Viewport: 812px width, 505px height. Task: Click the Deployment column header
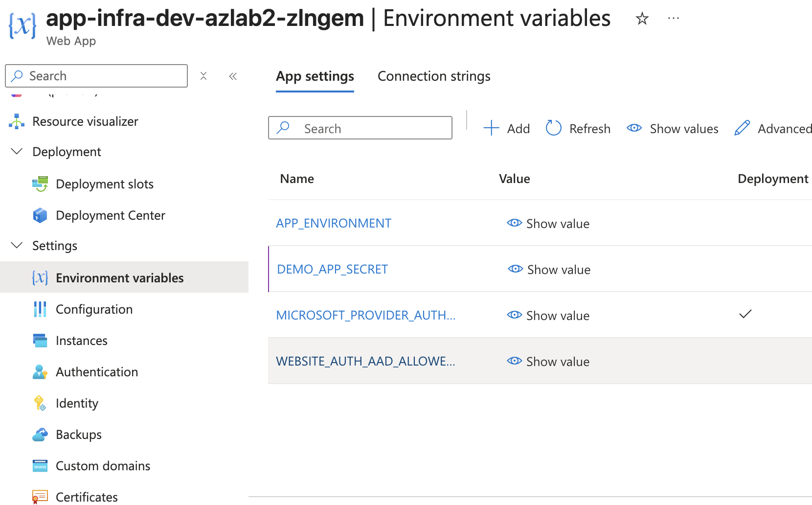coord(773,179)
